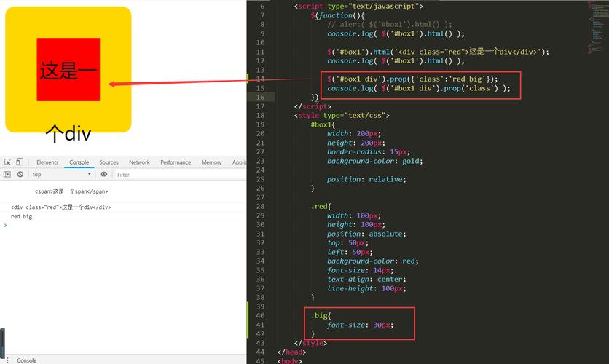This screenshot has height=364, width=609.
Task: Click the red div box on page
Action: coord(68,70)
